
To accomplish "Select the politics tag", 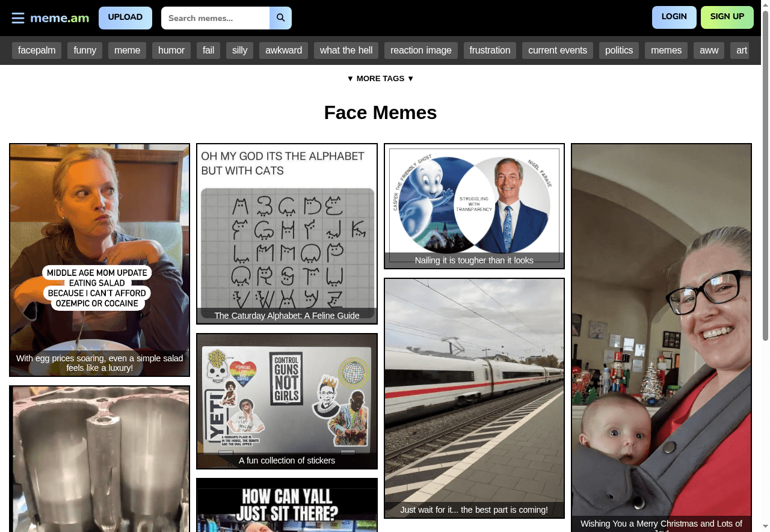I will [x=618, y=50].
